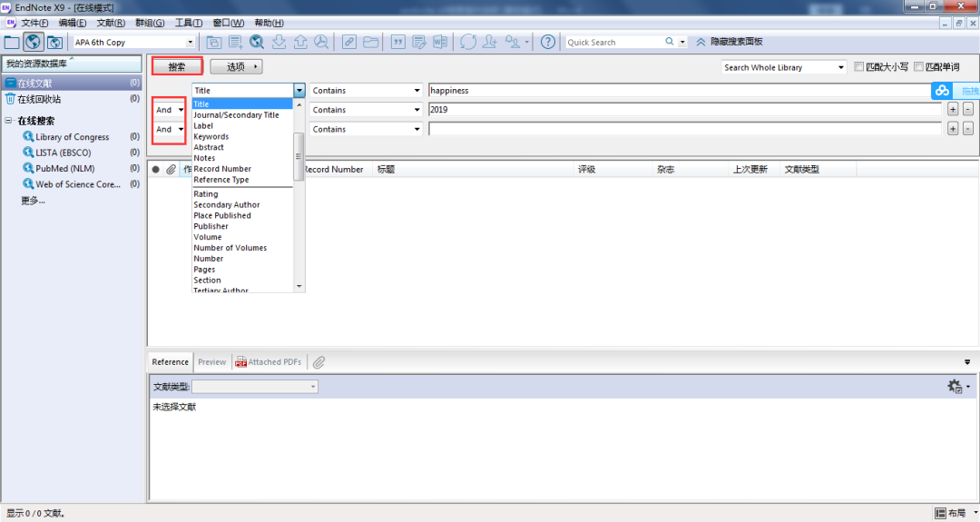Click field list vertical scrollbar thumb

coord(299,156)
